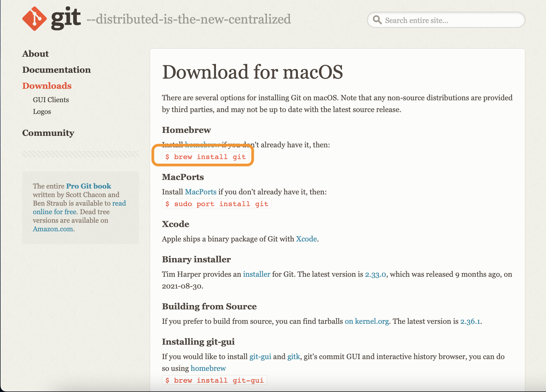Visit the Amazon.com link
546x392 pixels.
click(x=53, y=229)
